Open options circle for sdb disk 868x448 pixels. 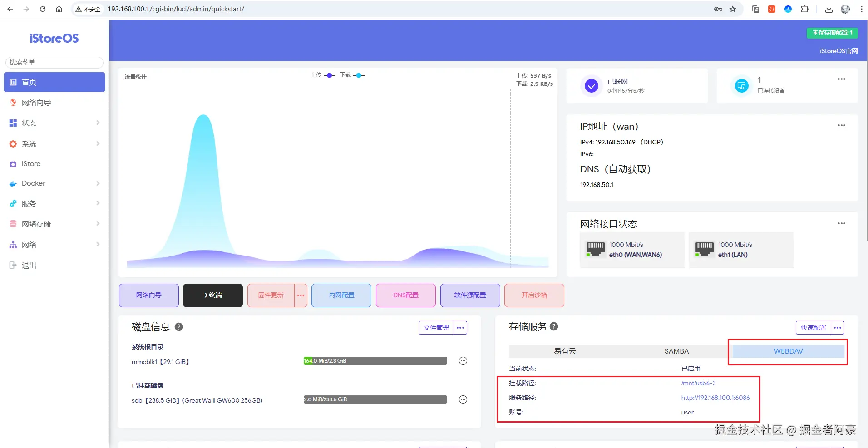463,400
